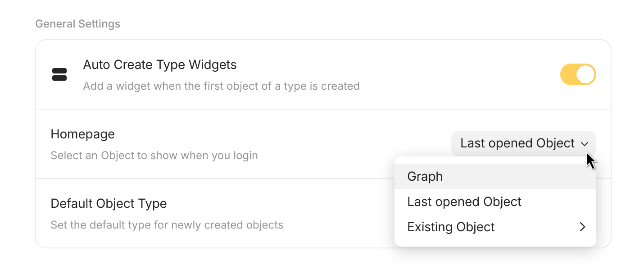Click the yellow track of the widgets toggle
Image resolution: width=644 pixels, height=275 pixels.
point(568,74)
